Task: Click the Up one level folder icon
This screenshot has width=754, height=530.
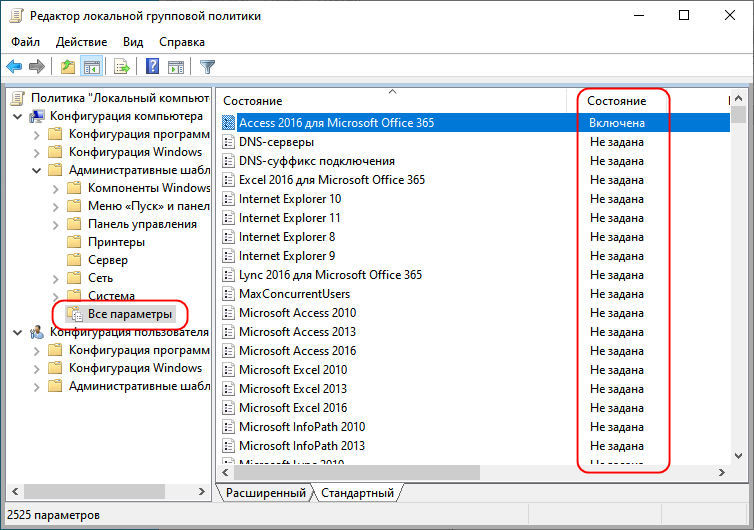Action: coord(68,66)
